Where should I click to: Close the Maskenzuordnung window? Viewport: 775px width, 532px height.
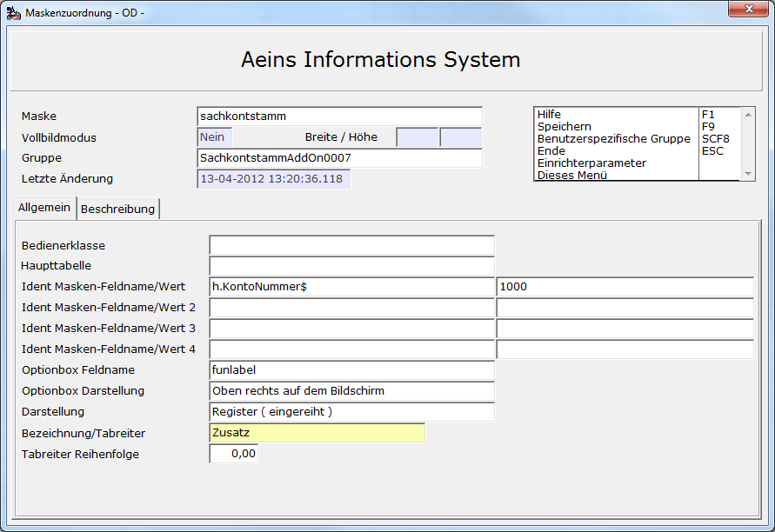point(748,9)
